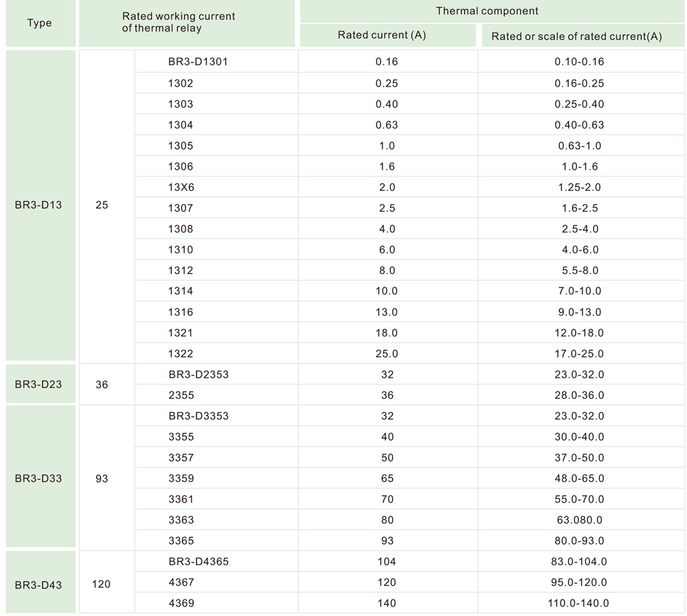
Task: Click the "Thermal component" header
Action: pos(492,11)
